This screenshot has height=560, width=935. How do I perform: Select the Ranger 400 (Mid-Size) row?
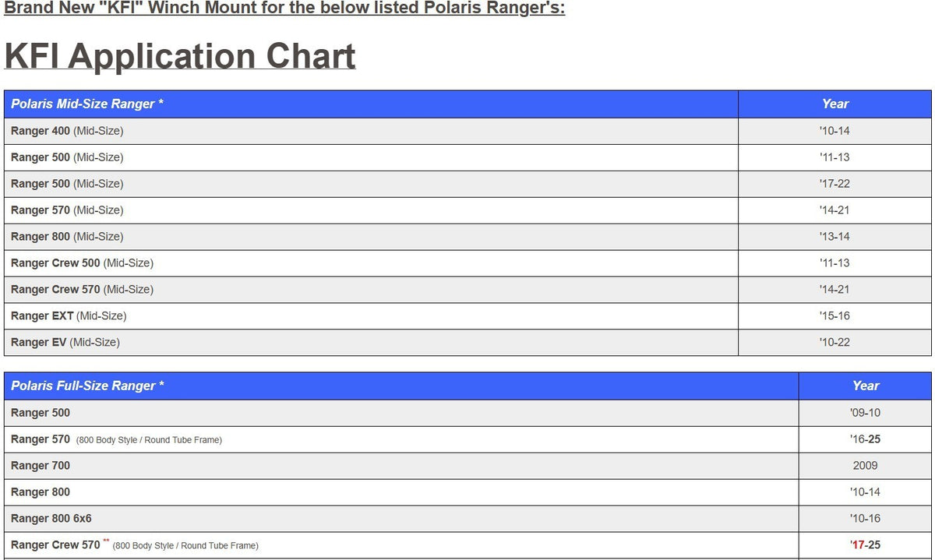coord(467,131)
